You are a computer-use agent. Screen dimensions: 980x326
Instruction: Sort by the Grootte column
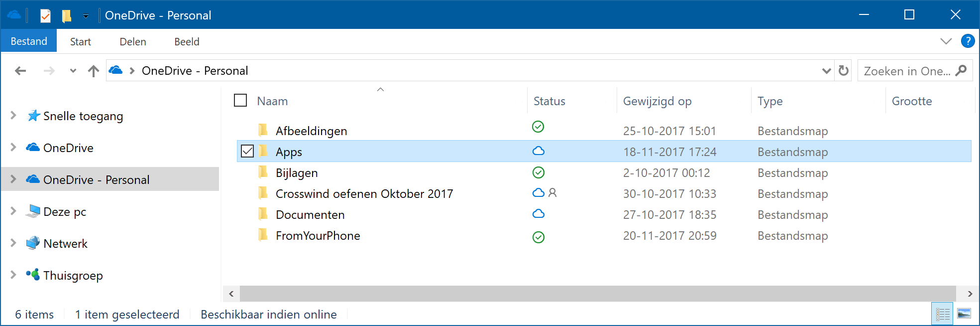(912, 101)
